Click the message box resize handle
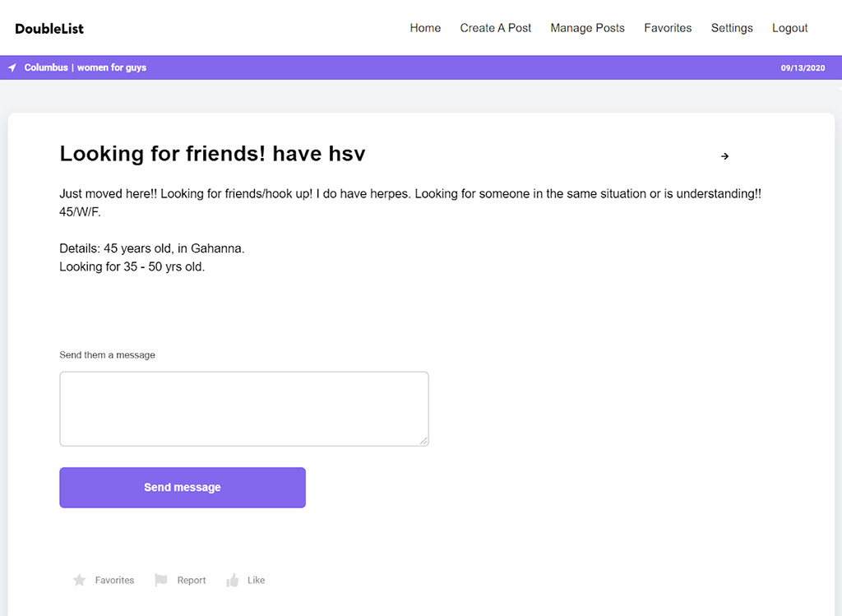The height and width of the screenshot is (616, 842). 423,441
